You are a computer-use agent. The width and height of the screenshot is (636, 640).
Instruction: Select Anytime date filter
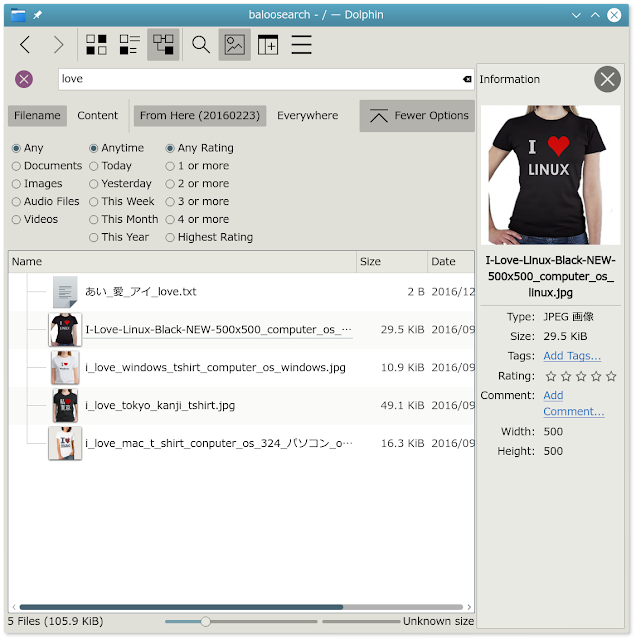click(116, 148)
